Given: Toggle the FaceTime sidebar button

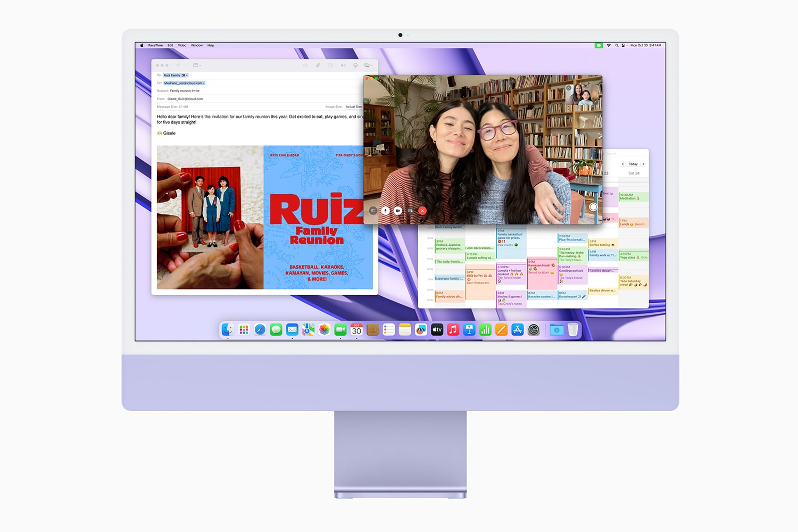Looking at the screenshot, I should tap(373, 211).
